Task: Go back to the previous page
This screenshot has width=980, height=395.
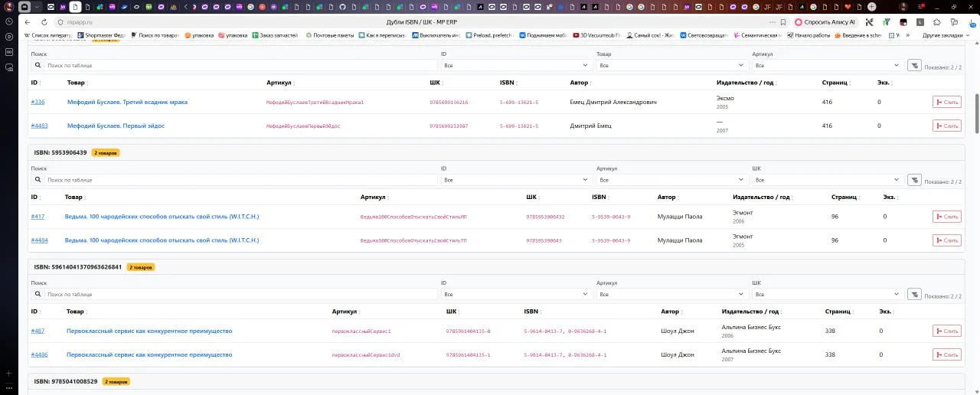Action: pos(29,22)
